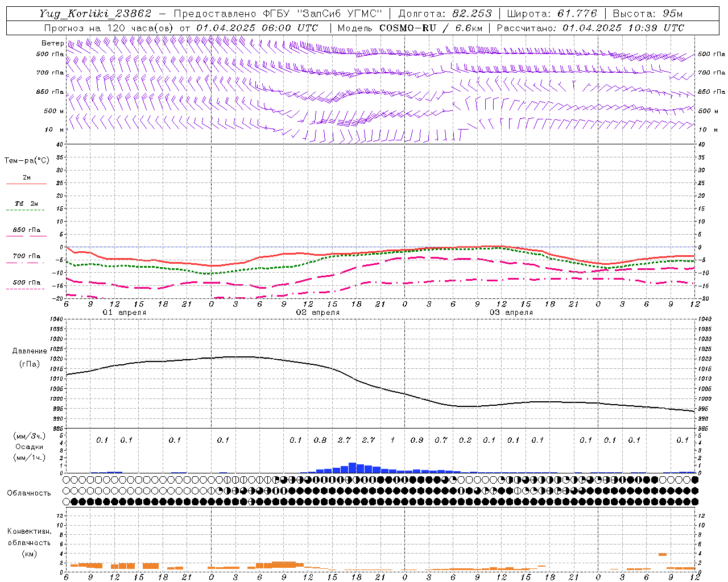Click the Конвективн. convective cloud label
This screenshot has width=728, height=582.
point(29,531)
